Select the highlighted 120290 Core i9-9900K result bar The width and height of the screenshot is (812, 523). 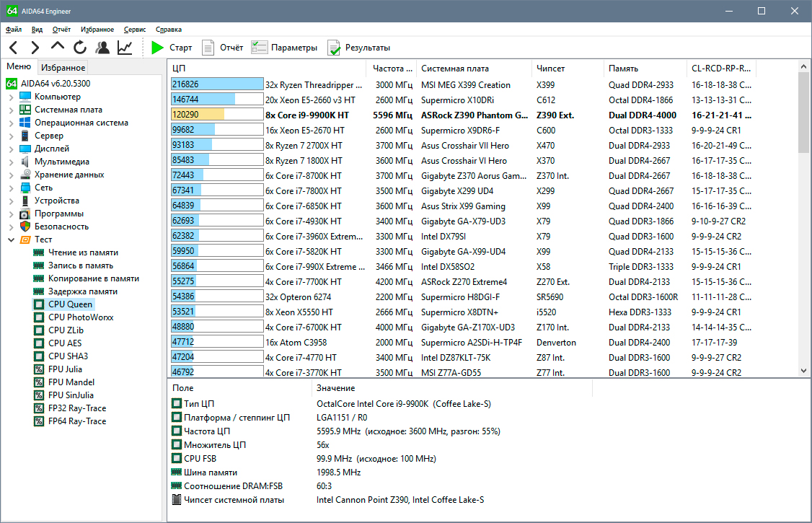[x=217, y=115]
